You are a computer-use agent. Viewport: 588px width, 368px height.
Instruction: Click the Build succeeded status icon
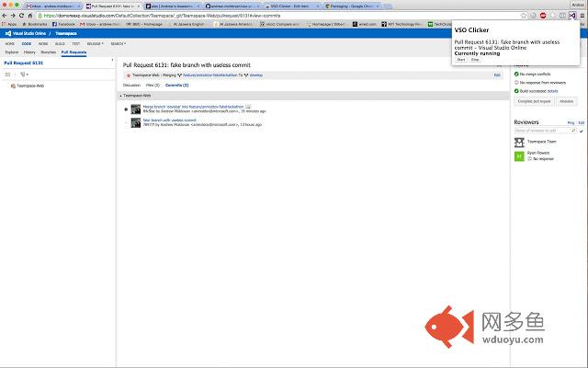516,91
